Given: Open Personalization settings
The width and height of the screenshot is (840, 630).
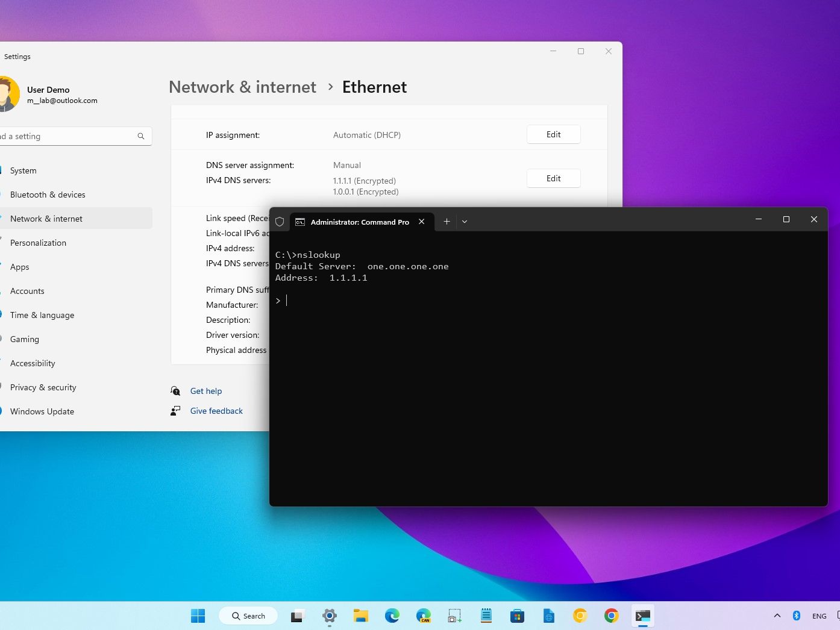Looking at the screenshot, I should tap(76, 243).
